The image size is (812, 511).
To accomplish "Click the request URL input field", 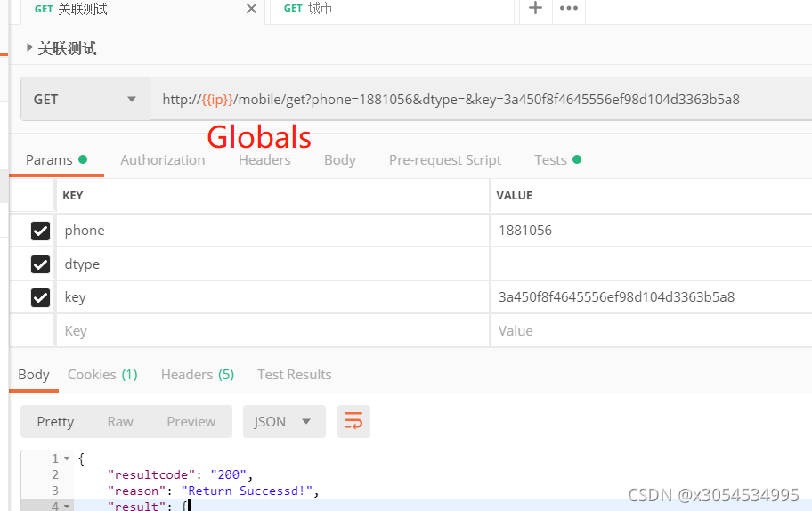I will (x=481, y=100).
